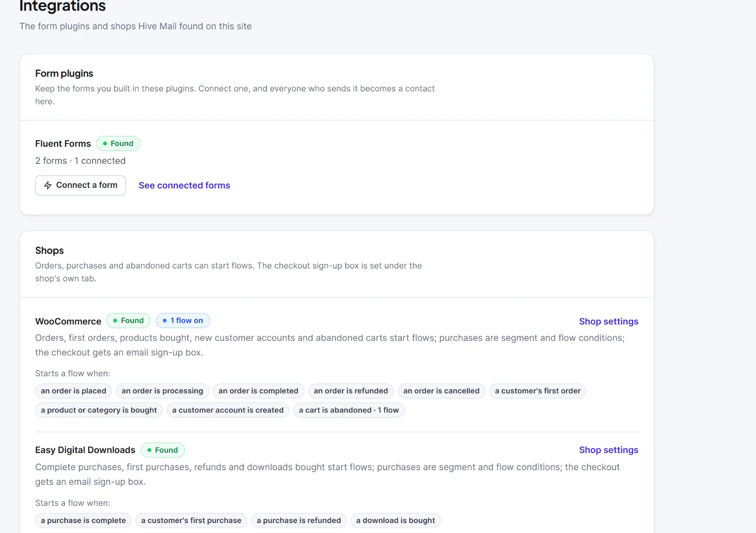Click the 1 flow on badge

(x=183, y=321)
